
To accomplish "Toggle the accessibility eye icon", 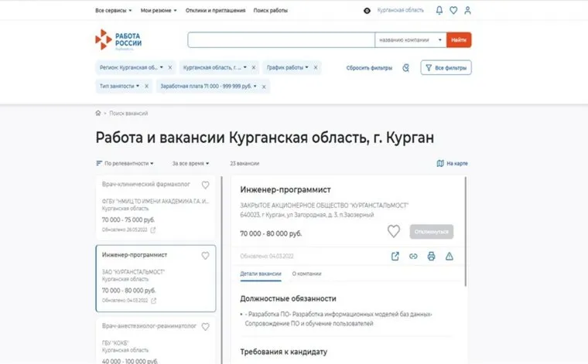I will [367, 11].
